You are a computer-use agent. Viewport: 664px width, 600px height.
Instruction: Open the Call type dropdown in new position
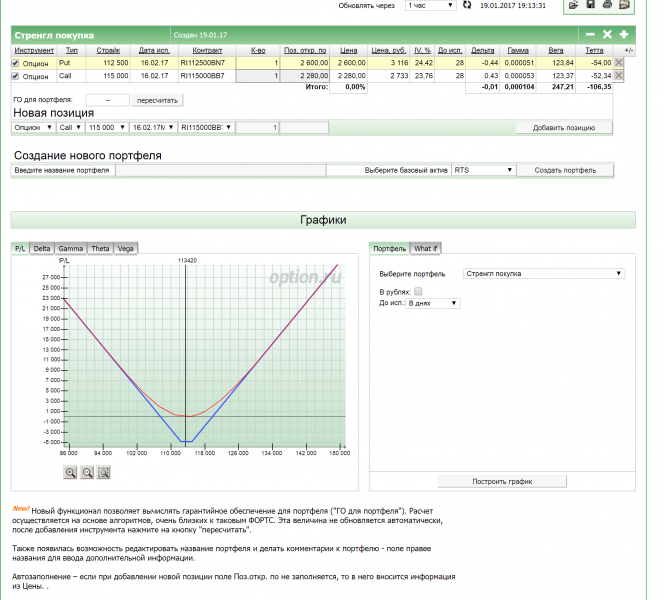click(x=70, y=127)
